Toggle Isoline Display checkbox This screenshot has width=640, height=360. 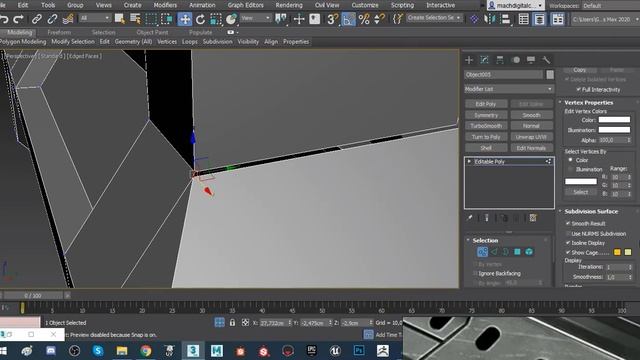(568, 243)
